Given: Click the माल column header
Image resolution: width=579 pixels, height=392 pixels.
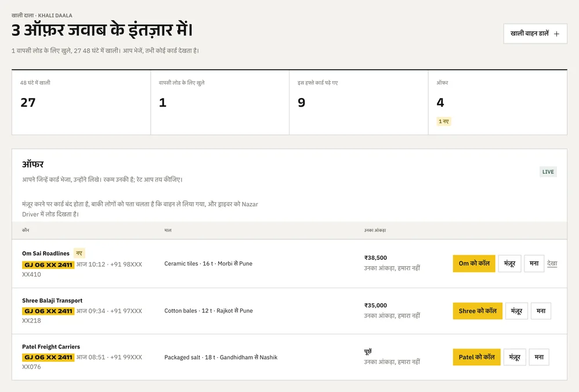Looking at the screenshot, I should [168, 230].
